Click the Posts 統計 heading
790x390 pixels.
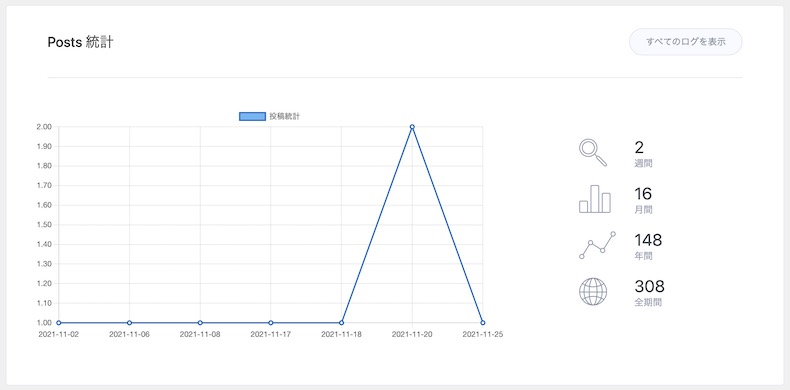tap(80, 42)
